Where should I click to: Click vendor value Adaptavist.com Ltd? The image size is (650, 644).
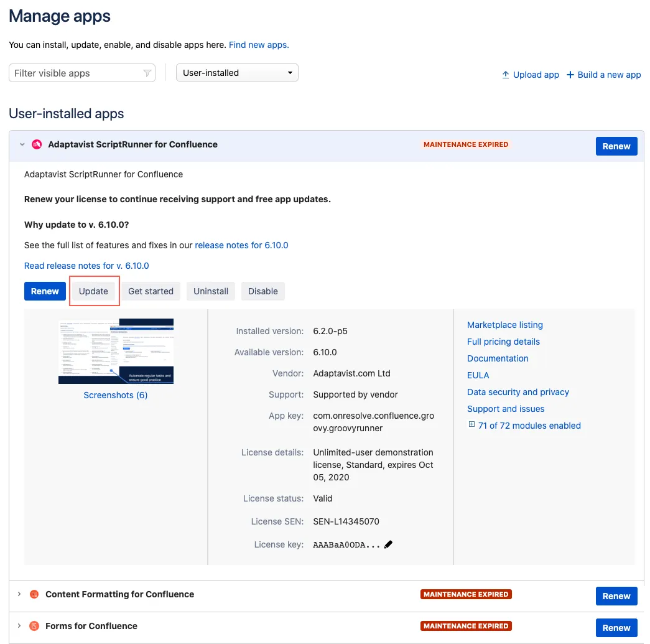pyautogui.click(x=351, y=373)
